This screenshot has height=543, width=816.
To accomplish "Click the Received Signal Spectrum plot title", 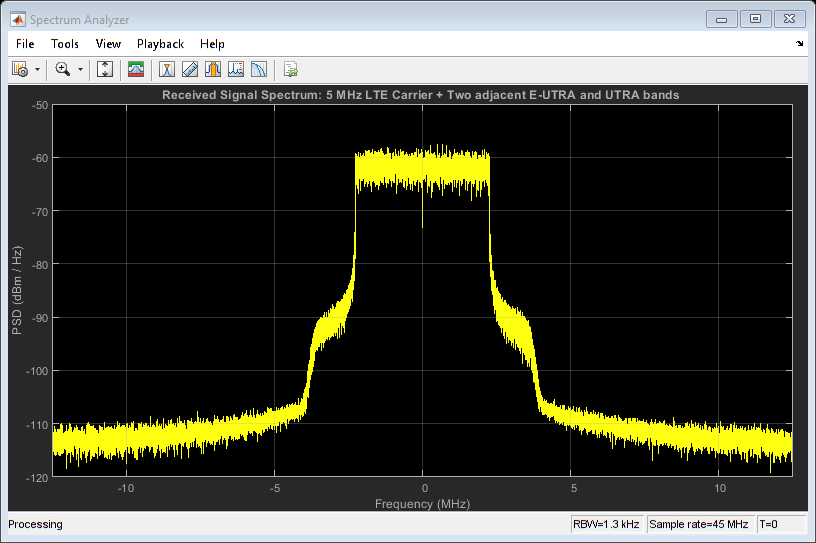I will click(x=422, y=95).
